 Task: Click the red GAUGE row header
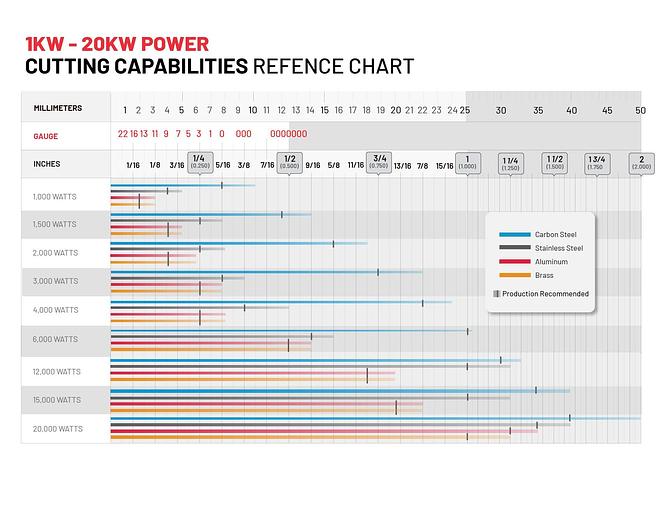coord(46,134)
